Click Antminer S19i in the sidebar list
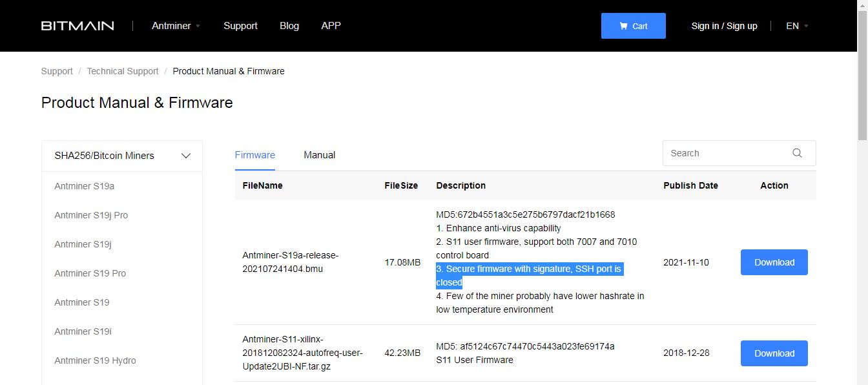 (x=83, y=331)
